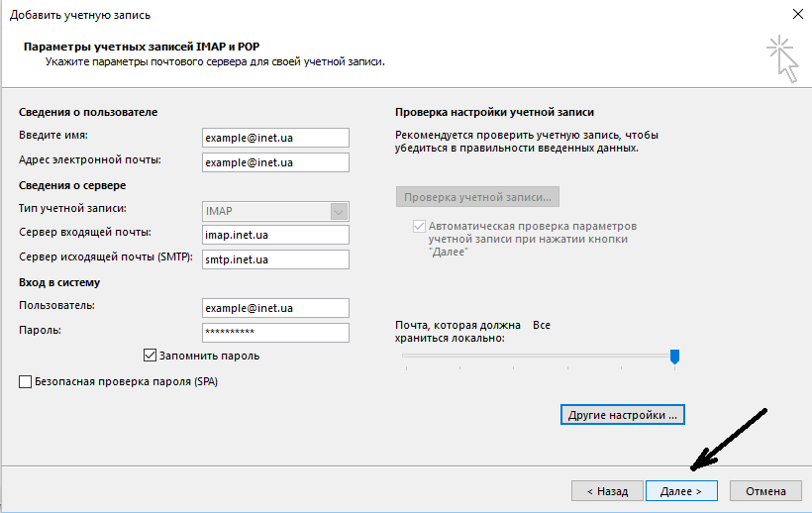812x513 pixels.
Task: Click the SMTP server field smtp.inet.ua
Action: coord(274,259)
